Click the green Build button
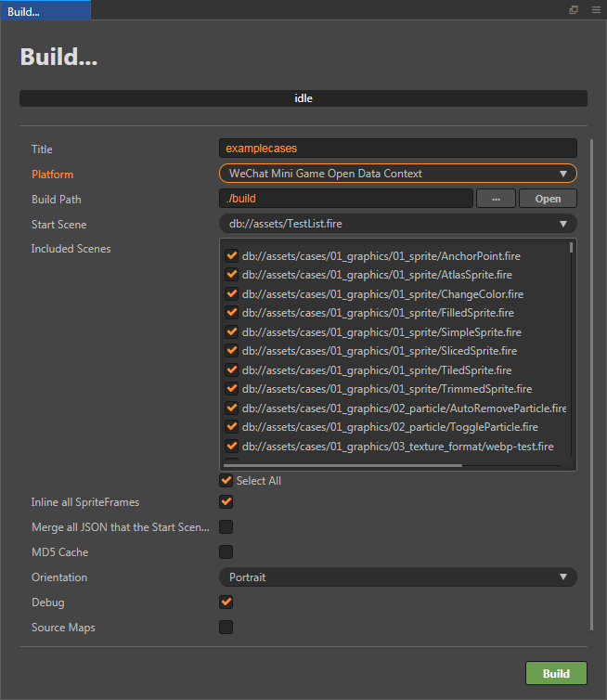Viewport: 607px width, 700px height. (x=556, y=673)
